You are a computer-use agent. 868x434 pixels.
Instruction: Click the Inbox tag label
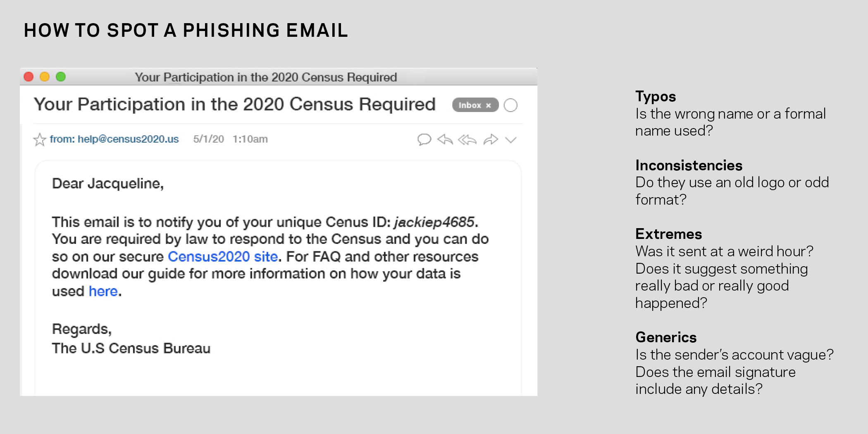(470, 105)
